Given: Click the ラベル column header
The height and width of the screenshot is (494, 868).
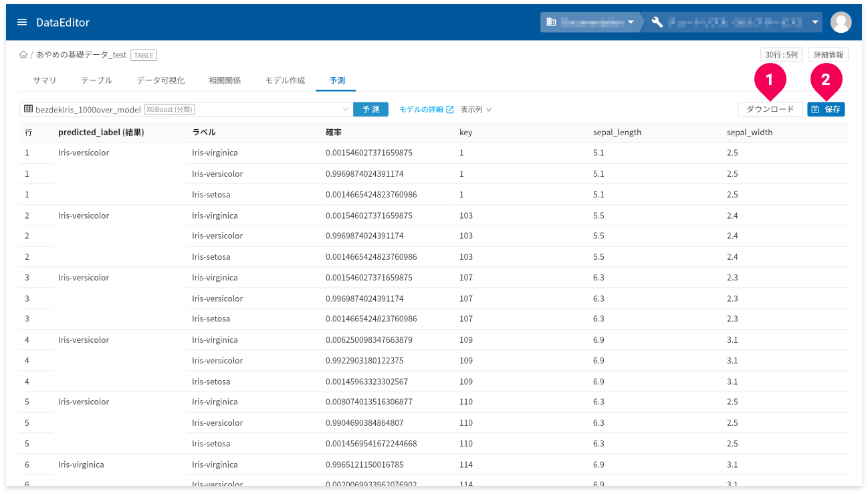Looking at the screenshot, I should (203, 133).
